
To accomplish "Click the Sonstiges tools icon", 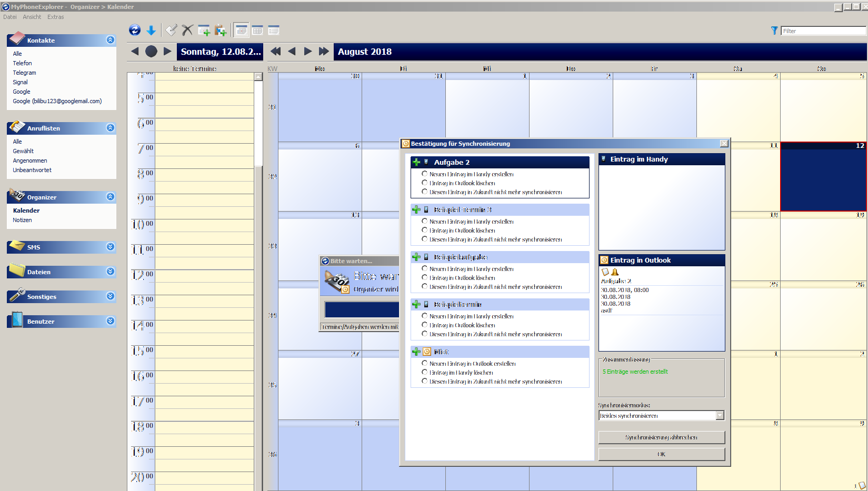I will [x=17, y=295].
